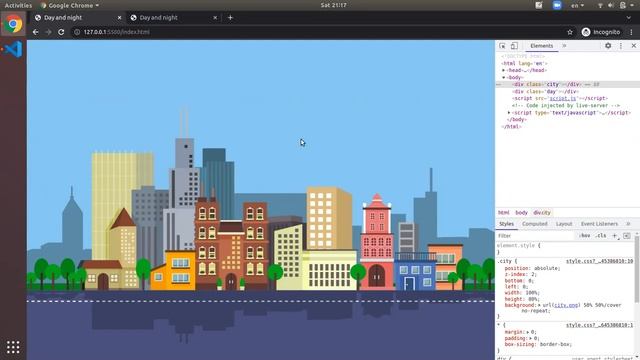Switch to the Elements tab

[542, 46]
